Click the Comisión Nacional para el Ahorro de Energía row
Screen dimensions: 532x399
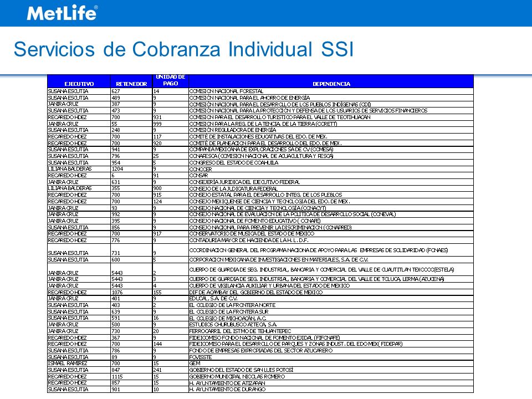[260, 98]
